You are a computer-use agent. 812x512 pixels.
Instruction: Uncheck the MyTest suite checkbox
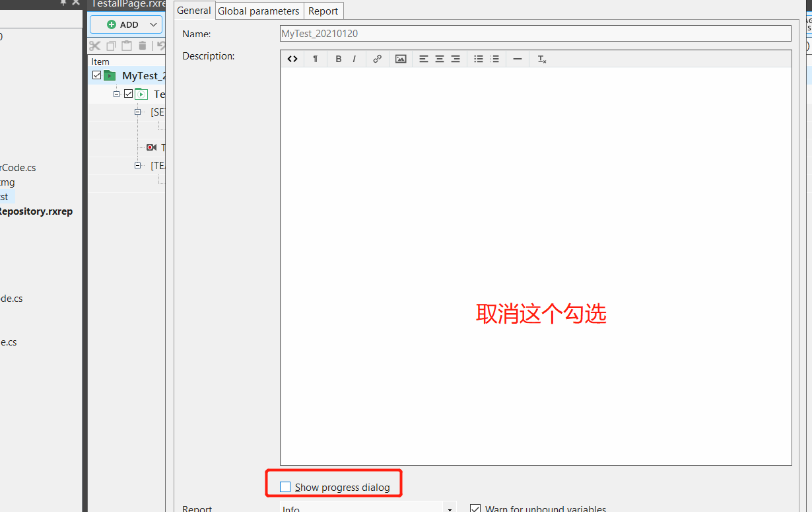tap(97, 75)
